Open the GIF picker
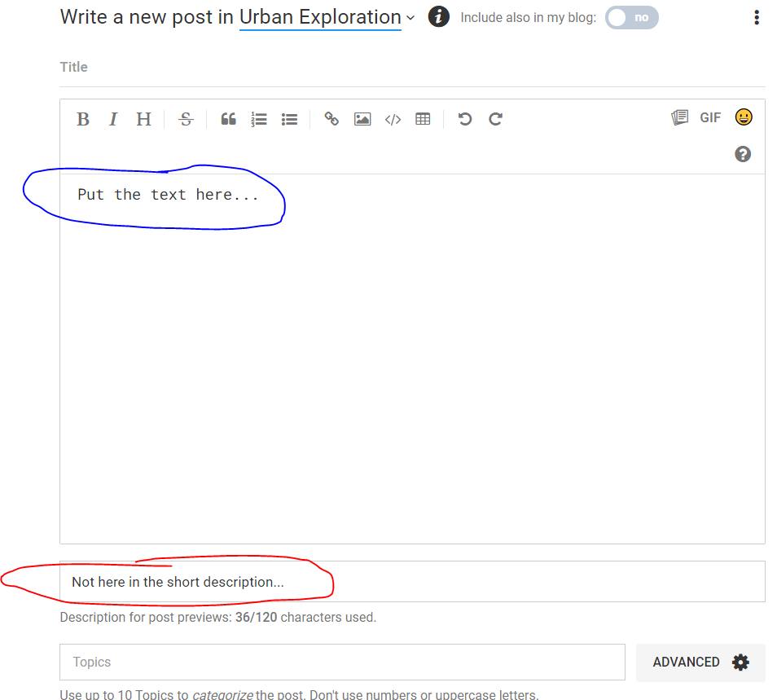Image resolution: width=777 pixels, height=700 pixels. 710,117
